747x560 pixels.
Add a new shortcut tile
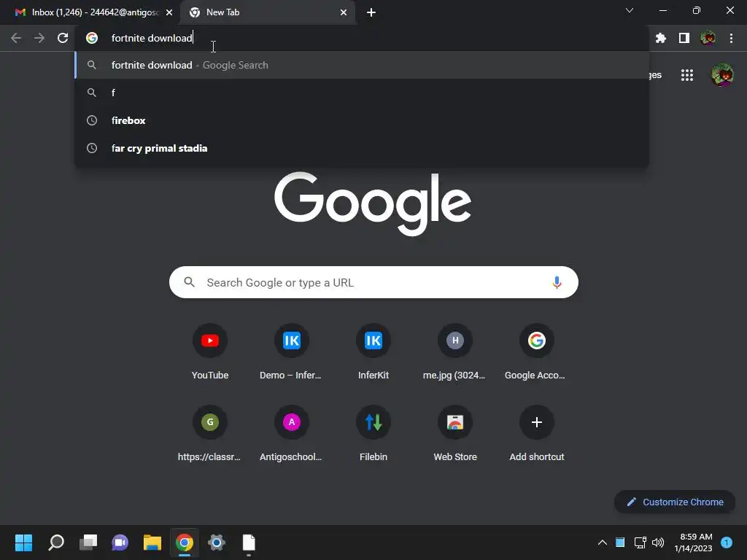pos(536,433)
